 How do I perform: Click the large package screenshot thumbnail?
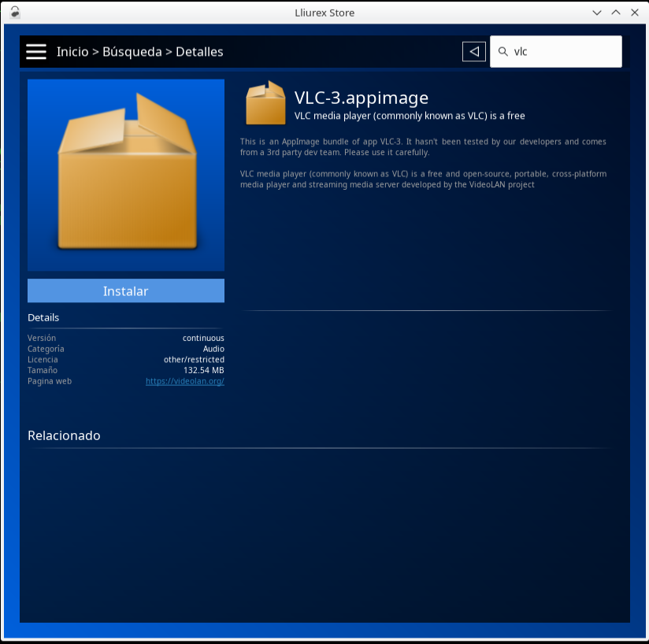[x=126, y=175]
